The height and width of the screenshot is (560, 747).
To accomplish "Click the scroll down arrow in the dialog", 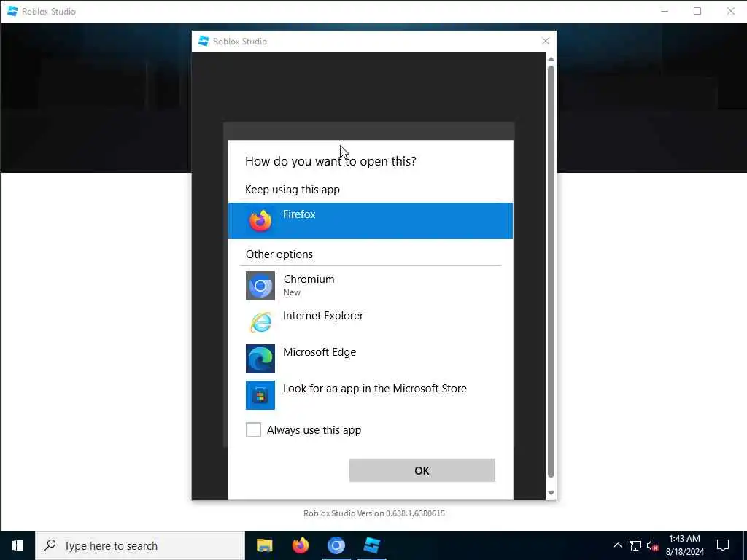I will [x=551, y=494].
